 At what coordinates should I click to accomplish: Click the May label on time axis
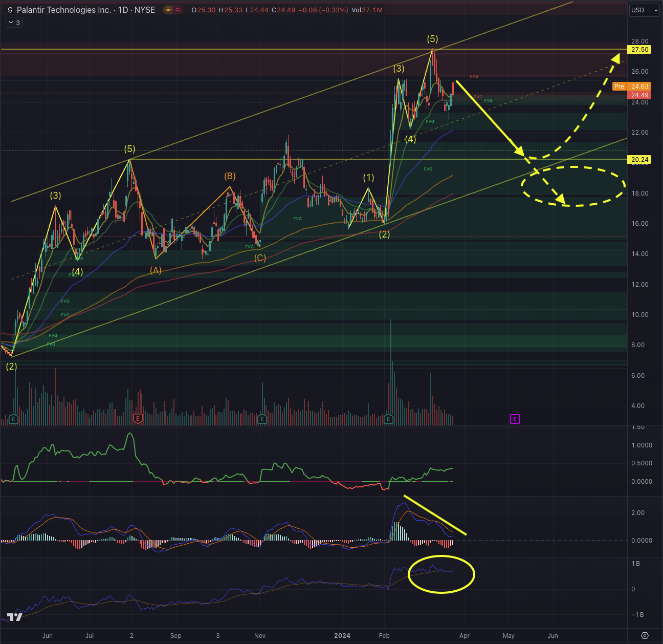pyautogui.click(x=509, y=636)
